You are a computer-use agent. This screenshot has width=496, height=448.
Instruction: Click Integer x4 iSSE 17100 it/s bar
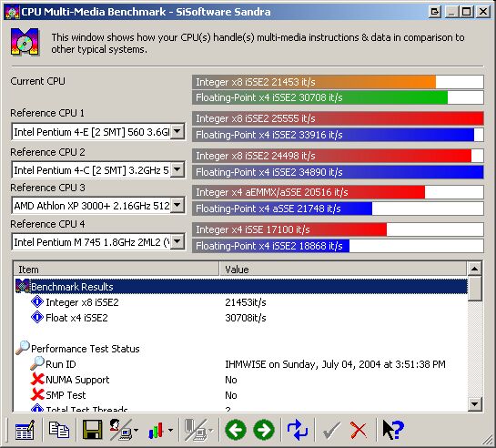tap(338, 229)
